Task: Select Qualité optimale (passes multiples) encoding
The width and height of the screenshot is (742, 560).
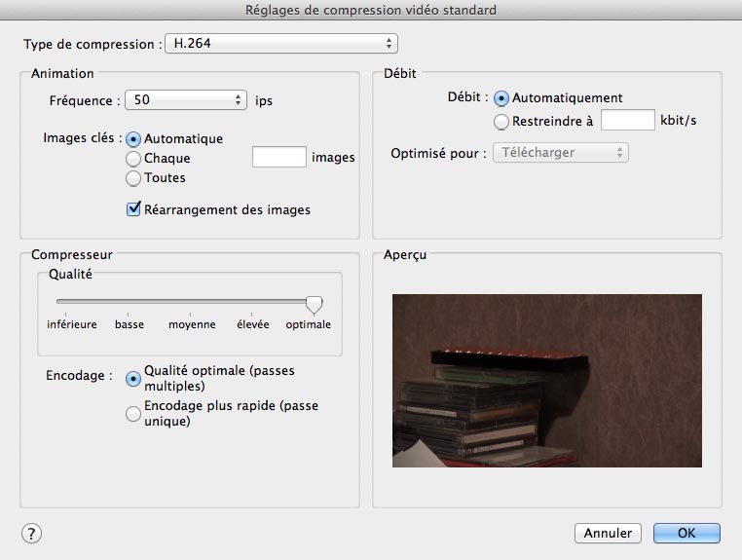Action: [x=133, y=379]
